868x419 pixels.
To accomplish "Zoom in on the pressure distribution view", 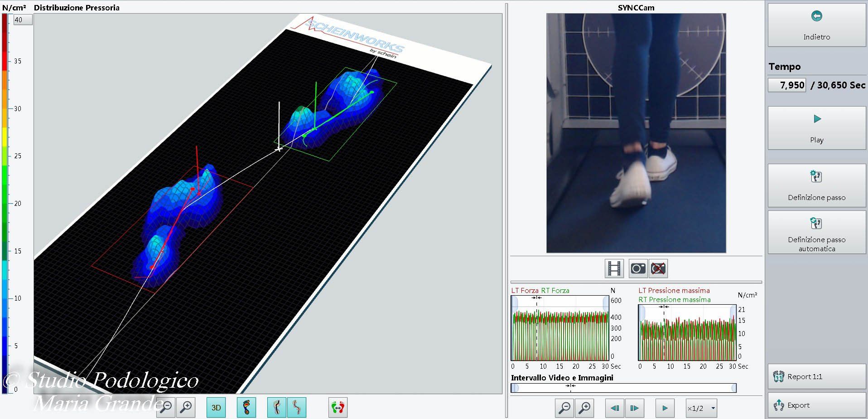I will point(186,408).
